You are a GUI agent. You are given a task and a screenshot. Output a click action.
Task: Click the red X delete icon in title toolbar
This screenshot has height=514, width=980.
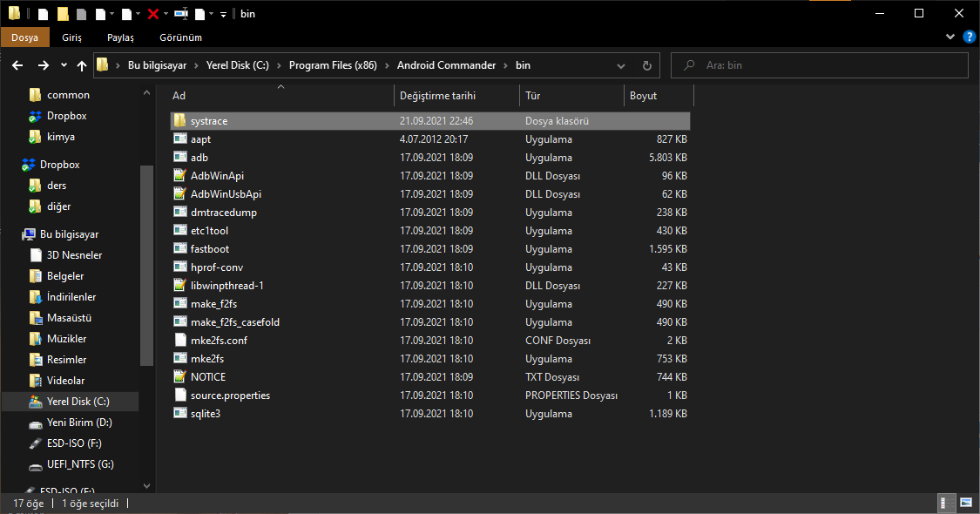click(x=153, y=14)
